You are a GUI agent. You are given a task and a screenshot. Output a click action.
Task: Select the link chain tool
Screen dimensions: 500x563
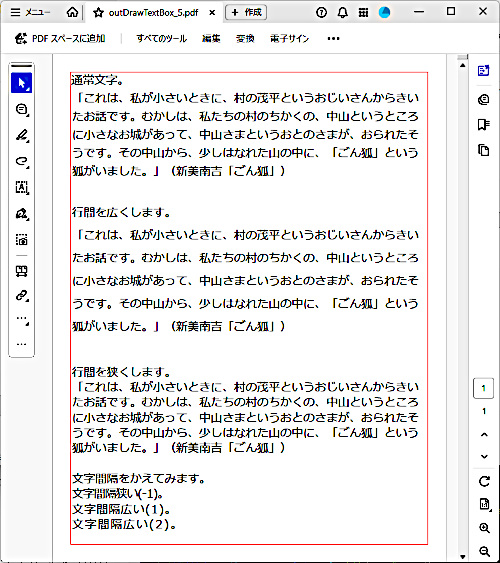coord(22,296)
